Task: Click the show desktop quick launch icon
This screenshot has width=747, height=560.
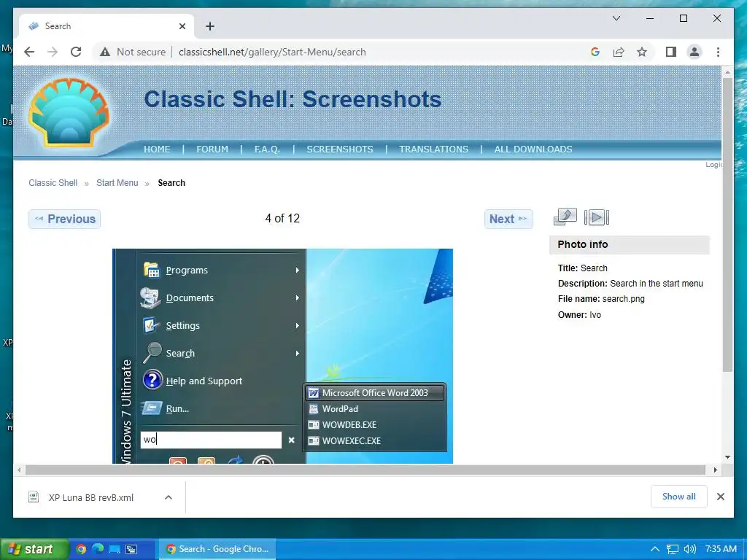Action: [x=115, y=549]
